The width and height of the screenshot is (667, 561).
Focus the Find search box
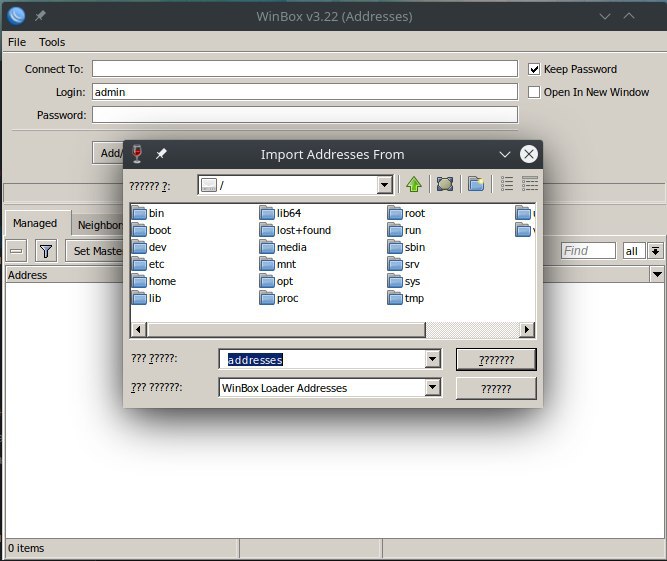[588, 251]
